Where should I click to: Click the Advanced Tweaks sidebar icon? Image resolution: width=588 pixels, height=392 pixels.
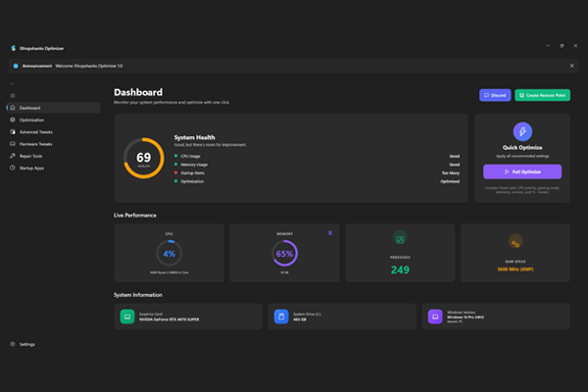[x=13, y=132]
